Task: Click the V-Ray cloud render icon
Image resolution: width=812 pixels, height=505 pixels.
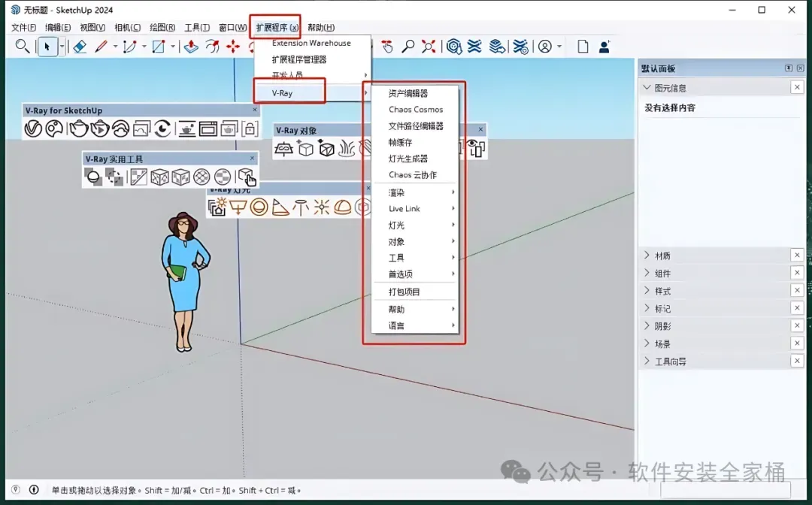Action: [120, 129]
